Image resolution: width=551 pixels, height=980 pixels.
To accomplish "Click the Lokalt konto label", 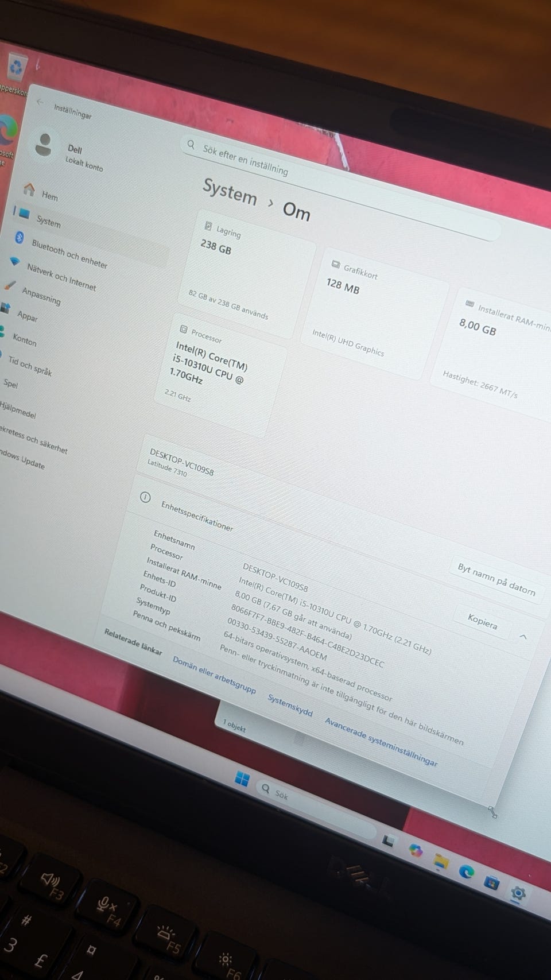I will pos(84,164).
